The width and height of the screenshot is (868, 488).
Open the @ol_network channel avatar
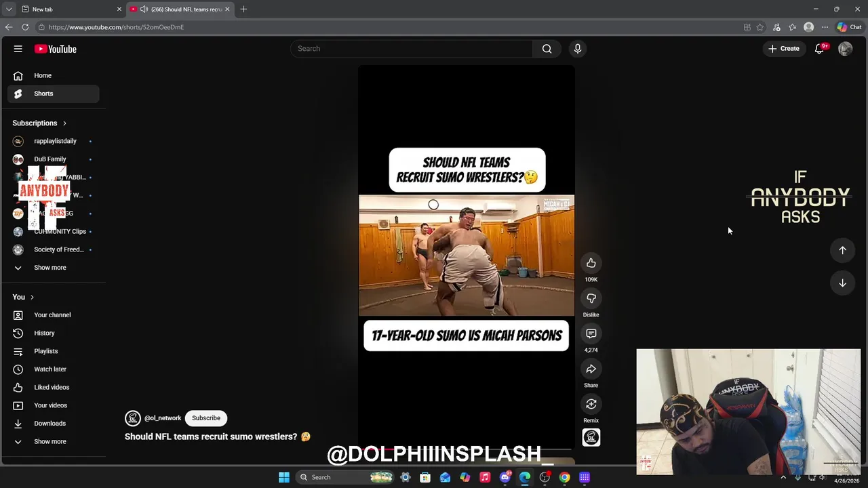[x=133, y=418]
